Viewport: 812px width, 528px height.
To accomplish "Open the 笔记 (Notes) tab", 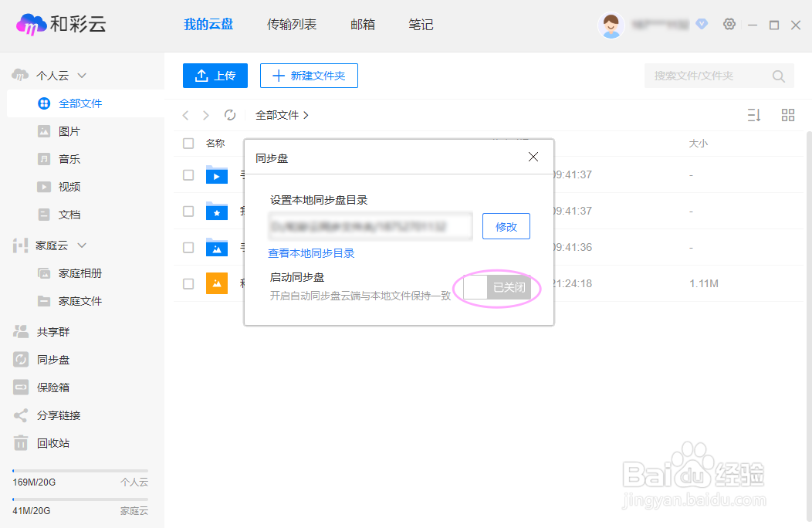I will (x=421, y=24).
